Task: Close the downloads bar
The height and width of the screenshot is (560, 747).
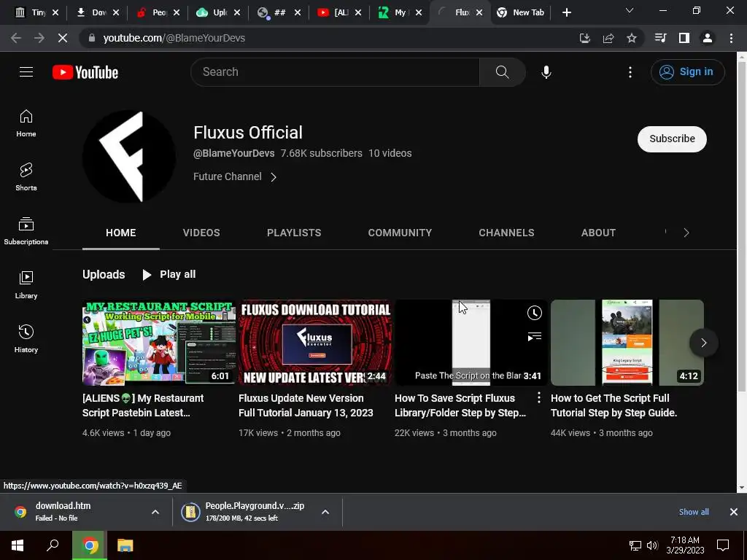Action: [x=734, y=512]
